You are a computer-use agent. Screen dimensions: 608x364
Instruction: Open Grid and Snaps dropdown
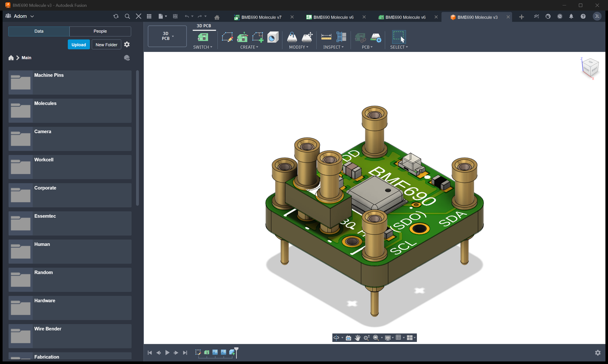(400, 338)
